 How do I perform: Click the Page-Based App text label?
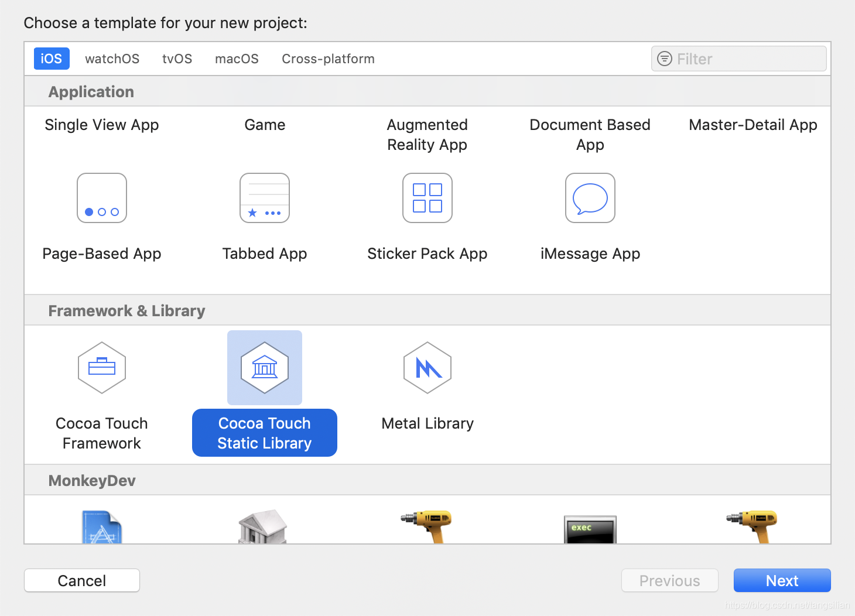pyautogui.click(x=102, y=254)
